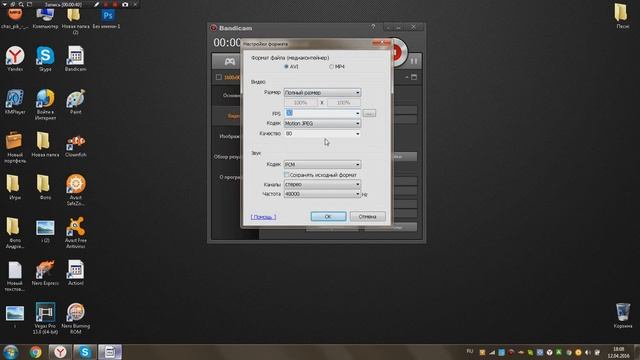Click the pause button in Bandicam window

tap(414, 61)
